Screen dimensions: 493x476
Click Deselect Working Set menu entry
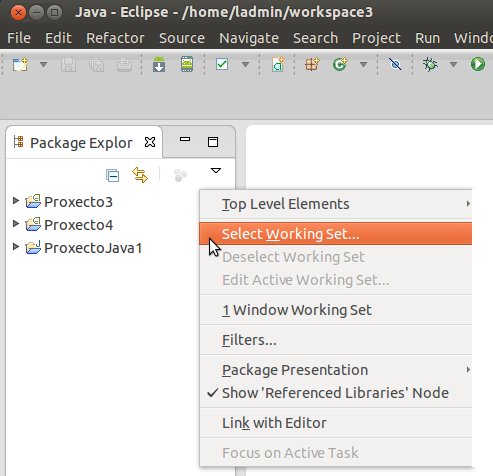[336, 257]
